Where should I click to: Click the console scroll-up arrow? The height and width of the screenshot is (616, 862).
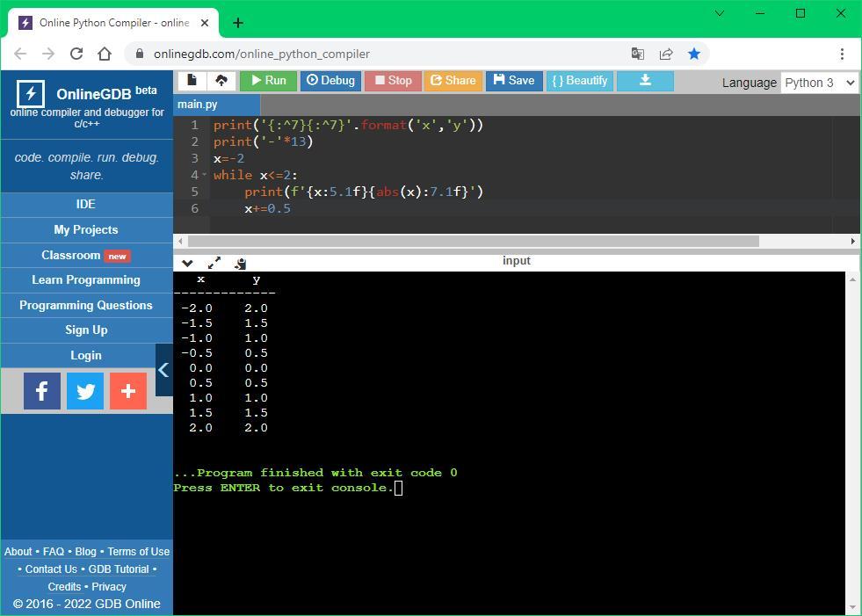852,279
